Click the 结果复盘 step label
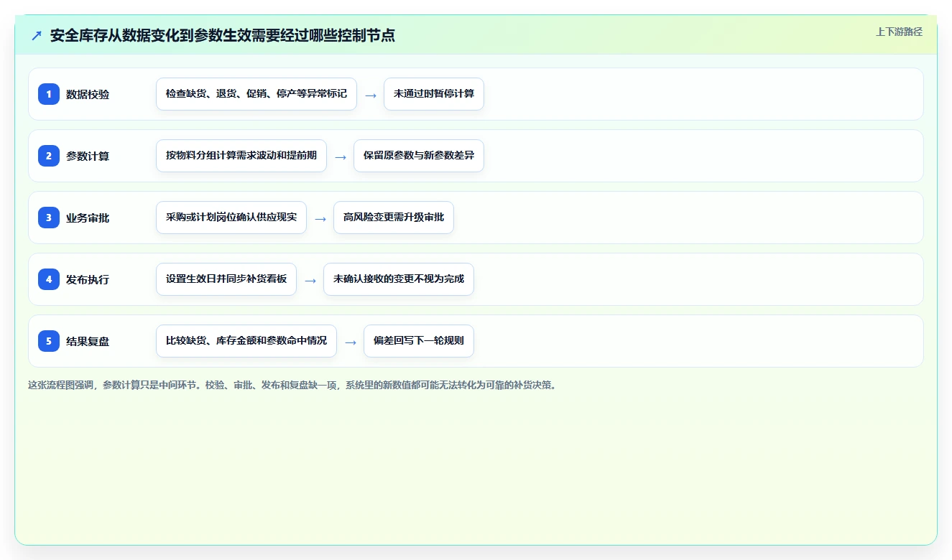Image resolution: width=952 pixels, height=560 pixels. [x=88, y=341]
